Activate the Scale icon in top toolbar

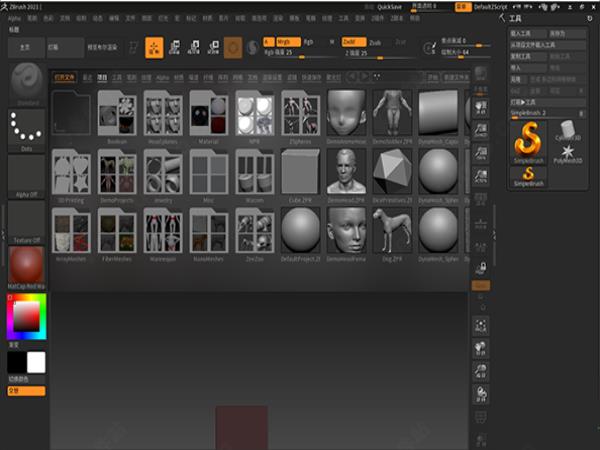click(194, 48)
